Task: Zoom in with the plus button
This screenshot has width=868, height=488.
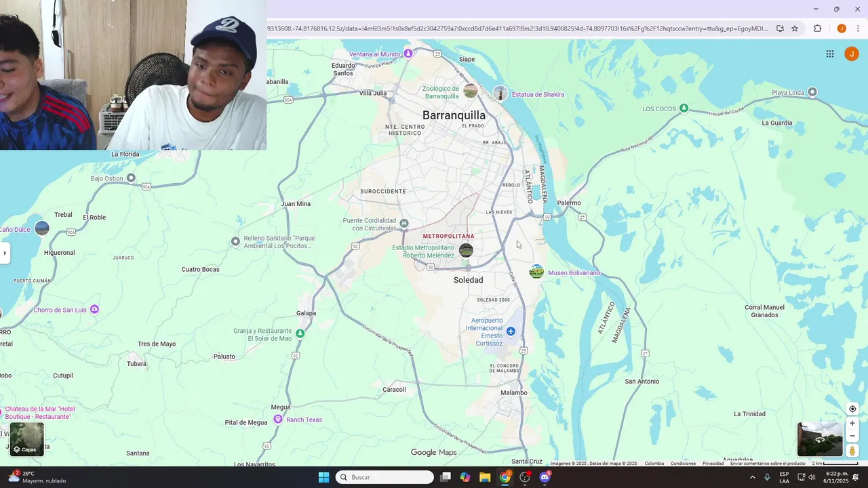Action: 852,423
